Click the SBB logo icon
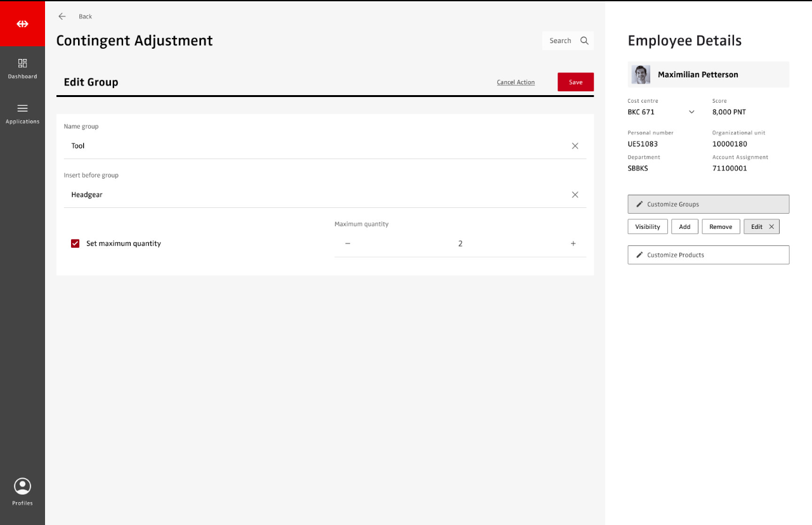This screenshot has width=812, height=525. [x=22, y=24]
